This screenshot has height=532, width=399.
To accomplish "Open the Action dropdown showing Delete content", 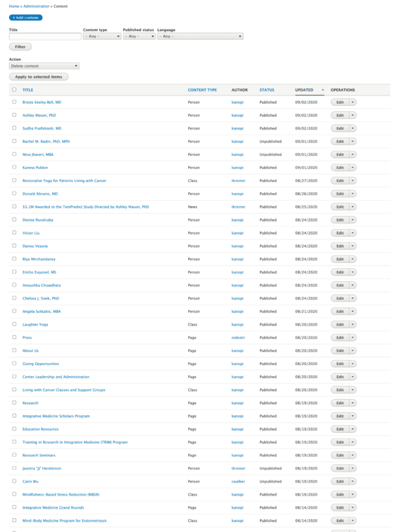I will 44,66.
